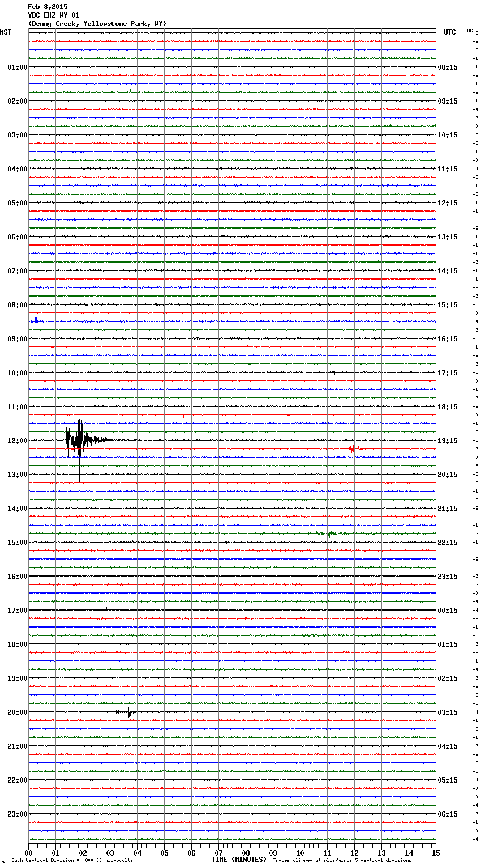The width and height of the screenshot is (481, 868).
Task: Select the 07 minute tick on bottom axis
Action: click(218, 853)
